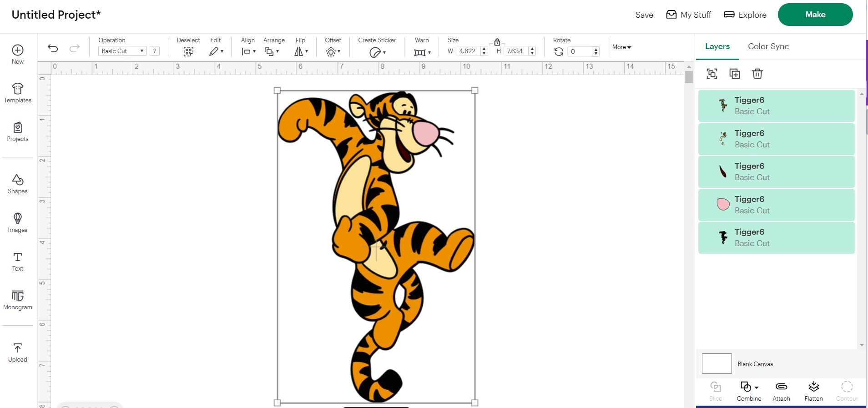This screenshot has width=868, height=408.
Task: Open the Monogram tool
Action: [17, 300]
